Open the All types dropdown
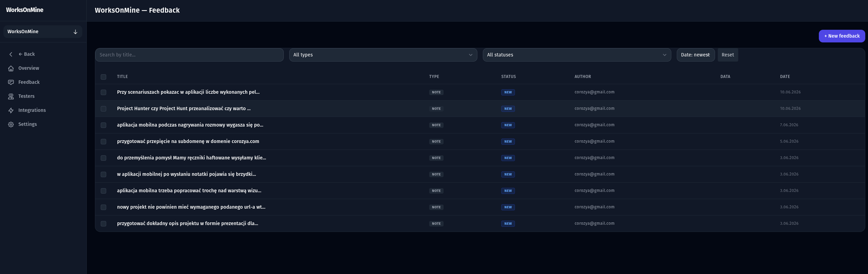Screen dimensions: 868x274 click(x=383, y=55)
